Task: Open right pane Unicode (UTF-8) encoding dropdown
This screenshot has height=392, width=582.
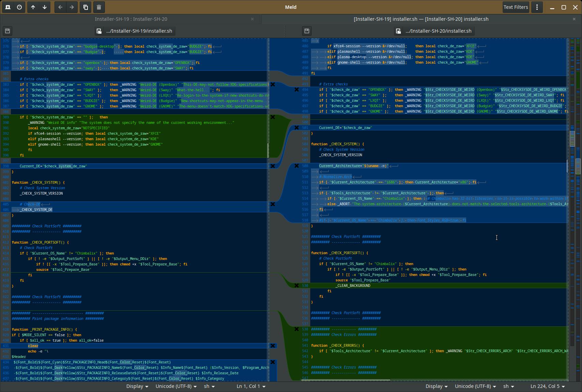Action: click(475, 386)
